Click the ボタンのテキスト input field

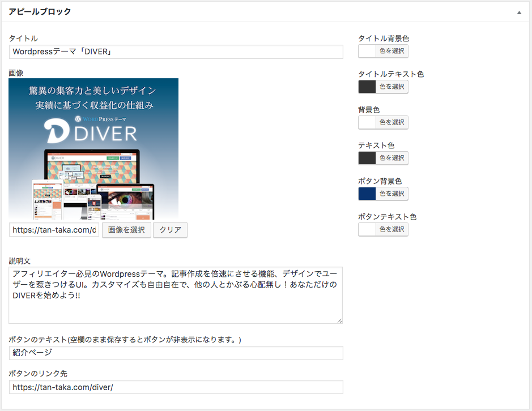tap(176, 353)
